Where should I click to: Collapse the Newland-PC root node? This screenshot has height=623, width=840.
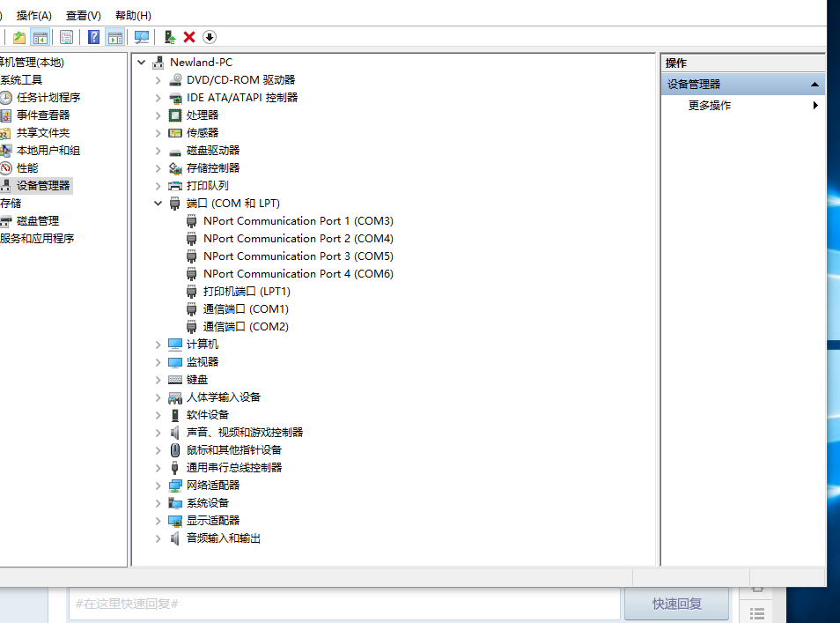[142, 63]
